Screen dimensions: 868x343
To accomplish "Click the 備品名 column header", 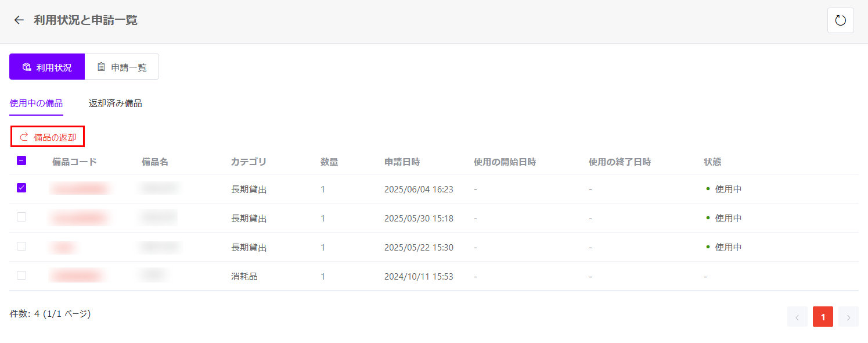I will pyautogui.click(x=155, y=162).
